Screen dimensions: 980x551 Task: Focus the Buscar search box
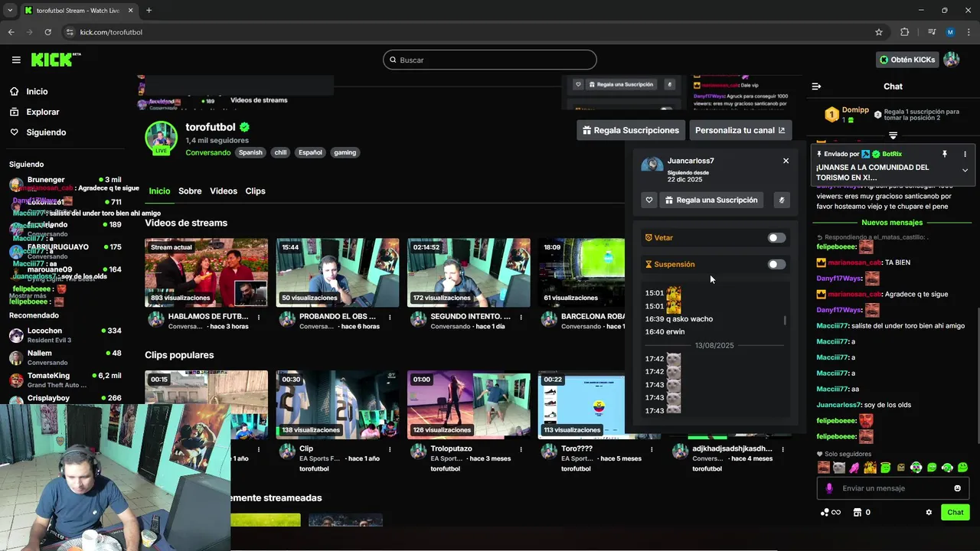pyautogui.click(x=490, y=60)
